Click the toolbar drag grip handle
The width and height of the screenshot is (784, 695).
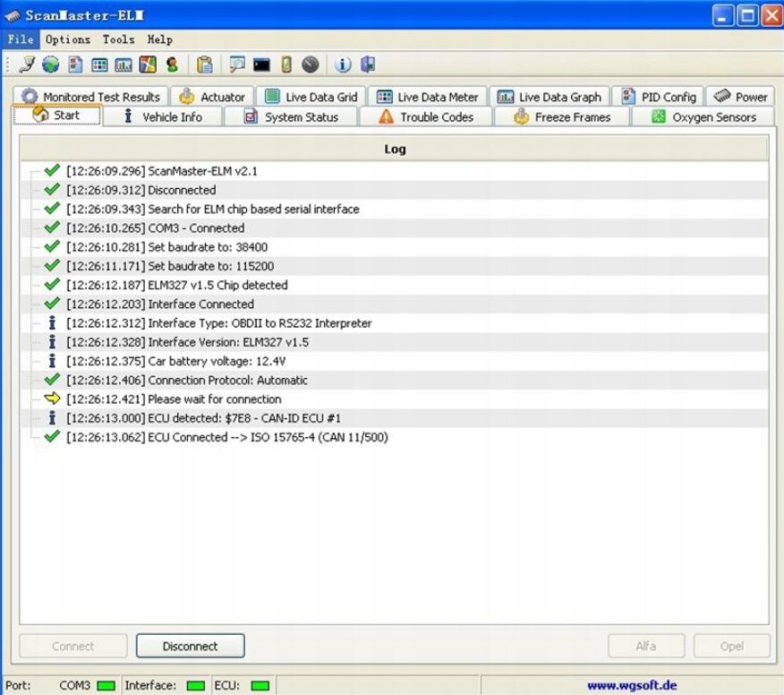(x=8, y=65)
